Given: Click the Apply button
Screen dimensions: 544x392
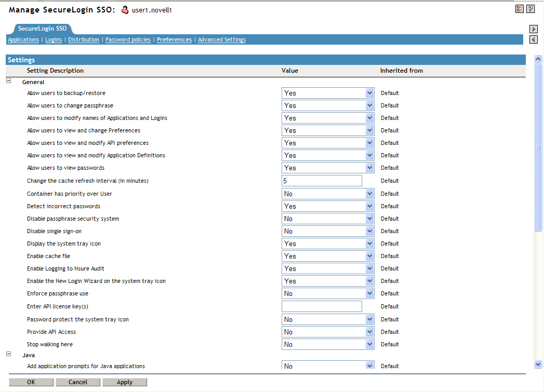Looking at the screenshot, I should (x=124, y=382).
